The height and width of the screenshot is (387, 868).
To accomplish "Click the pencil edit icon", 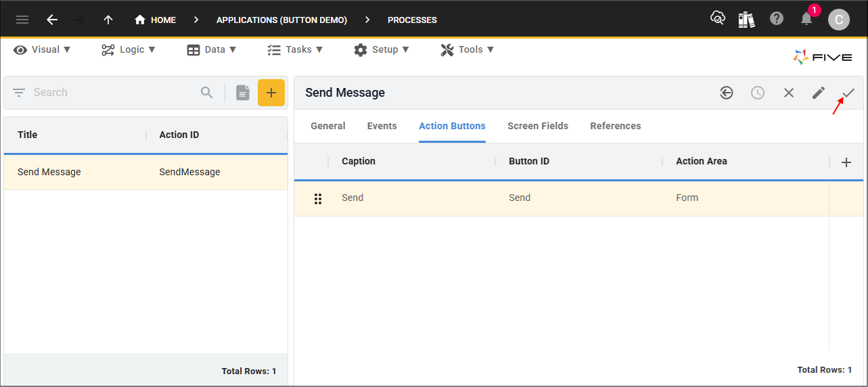I will pyautogui.click(x=819, y=93).
